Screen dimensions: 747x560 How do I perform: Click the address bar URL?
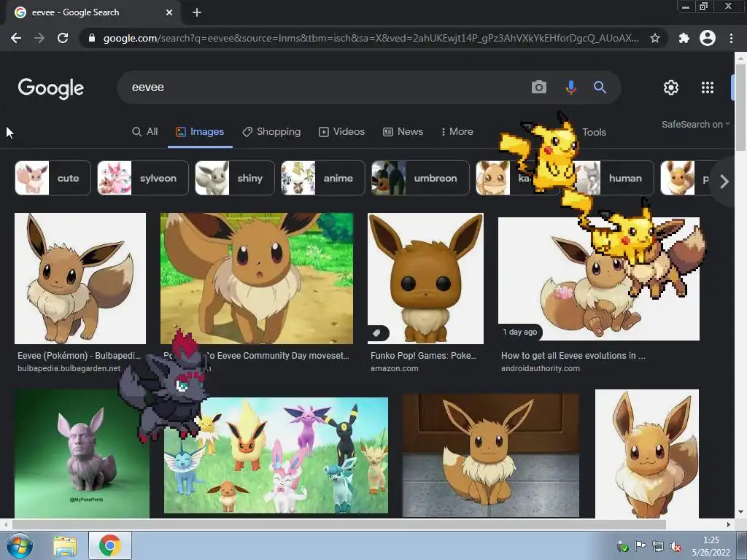pyautogui.click(x=371, y=38)
